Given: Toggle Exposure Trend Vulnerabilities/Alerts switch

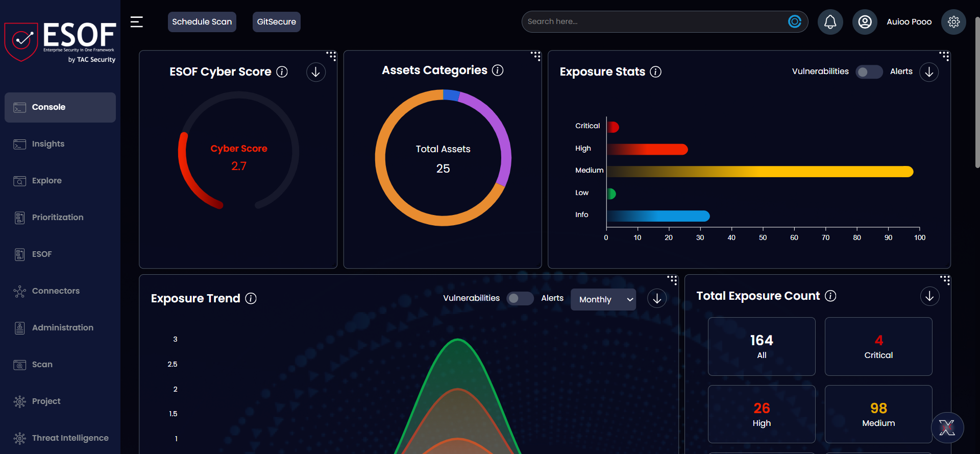Looking at the screenshot, I should pos(520,298).
